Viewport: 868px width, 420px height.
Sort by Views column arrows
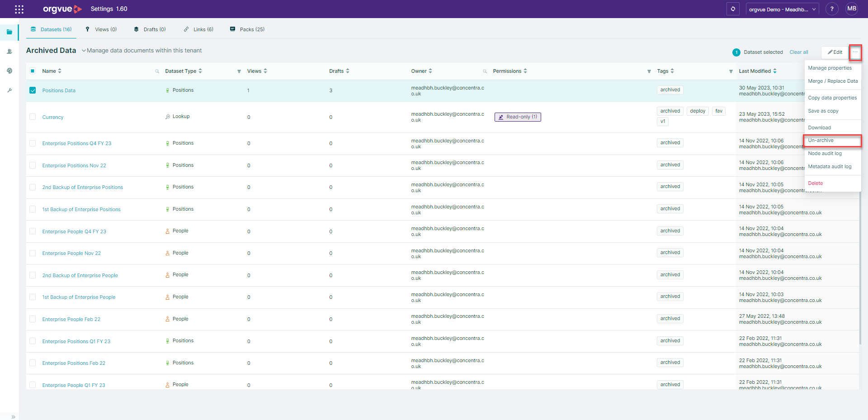[x=265, y=71]
